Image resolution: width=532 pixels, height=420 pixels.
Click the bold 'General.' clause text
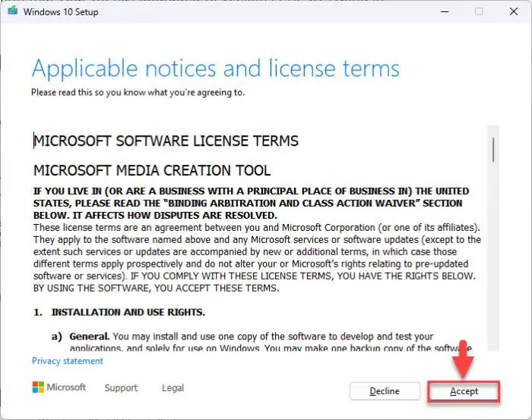89,336
